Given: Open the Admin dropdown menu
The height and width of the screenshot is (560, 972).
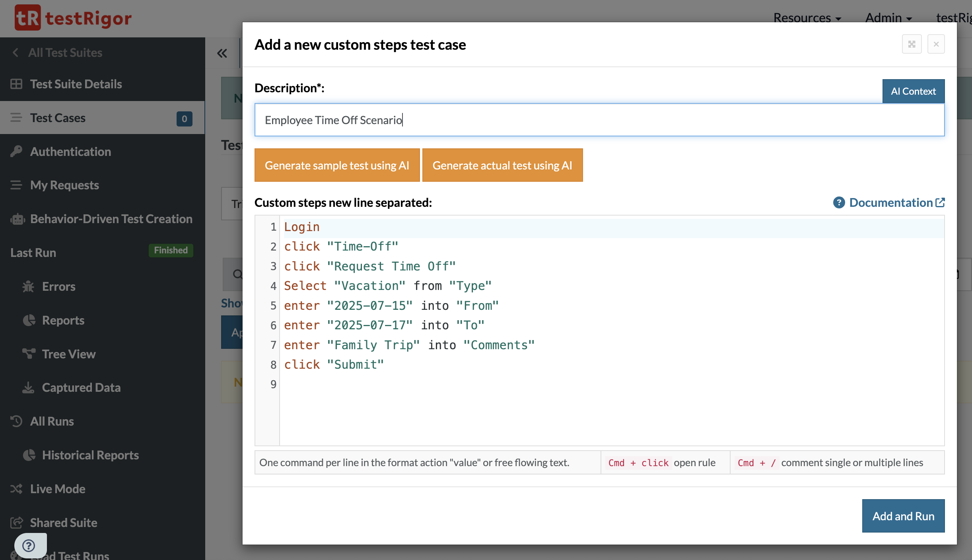Looking at the screenshot, I should tap(888, 17).
